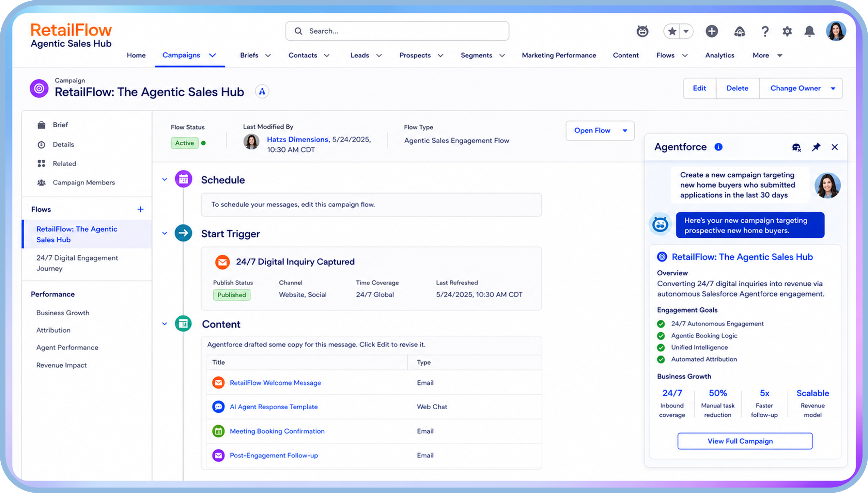Click the hierarchy icon beside campaign title

[x=262, y=92]
